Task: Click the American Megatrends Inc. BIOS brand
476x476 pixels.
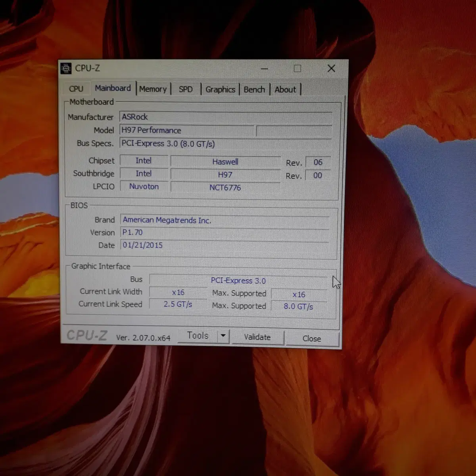Action: click(225, 220)
